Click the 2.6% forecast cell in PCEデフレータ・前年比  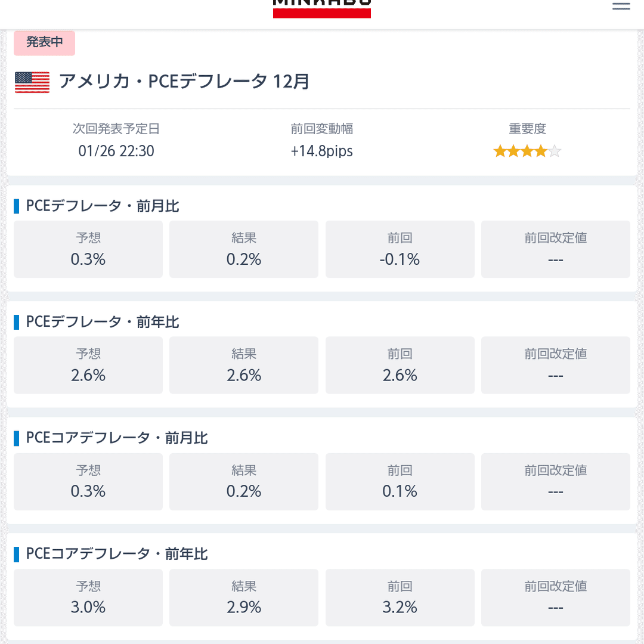(x=88, y=365)
